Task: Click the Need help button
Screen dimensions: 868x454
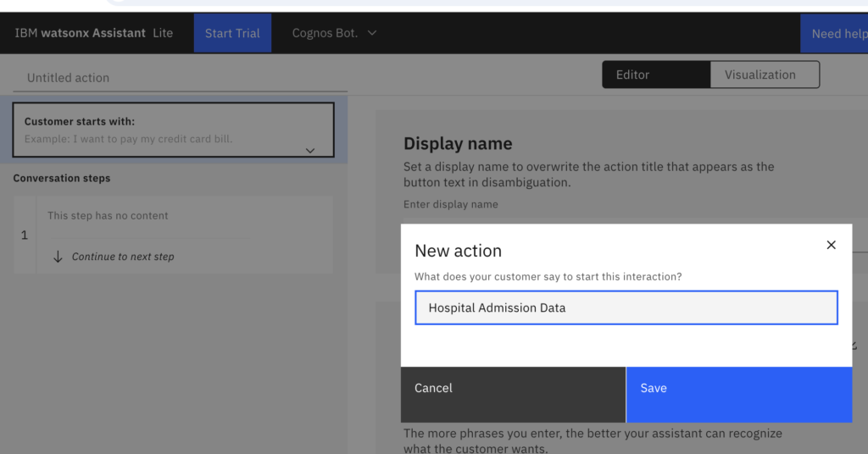Action: pos(834,34)
